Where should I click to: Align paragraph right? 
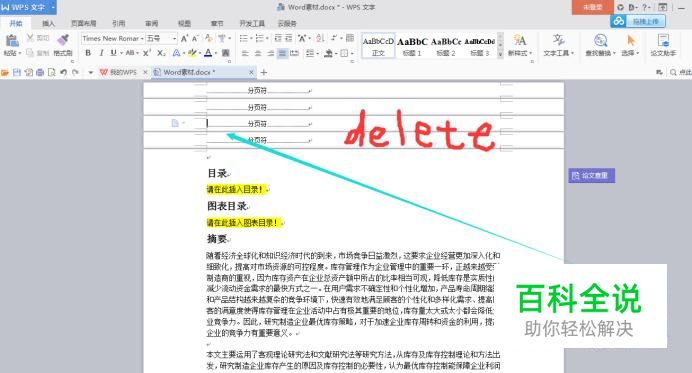[270, 53]
